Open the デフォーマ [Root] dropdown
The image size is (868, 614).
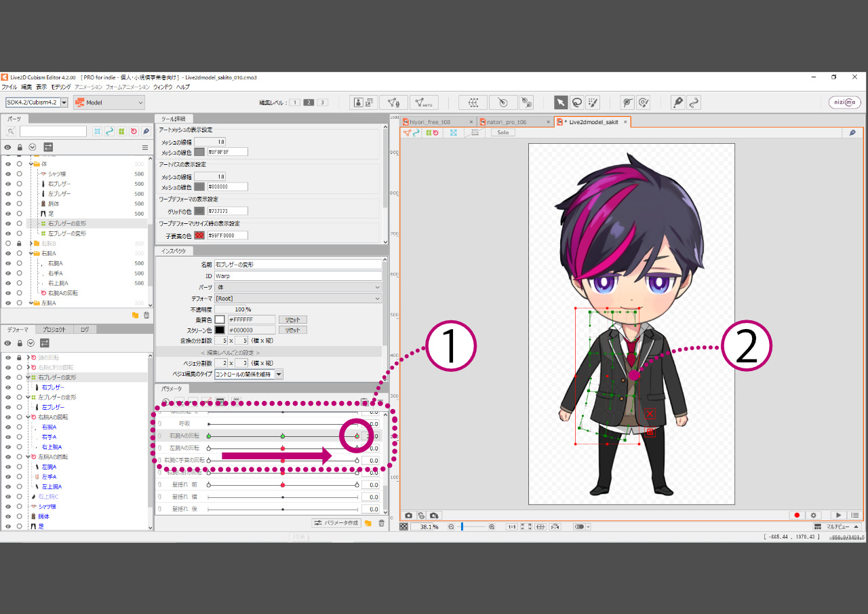[x=298, y=299]
